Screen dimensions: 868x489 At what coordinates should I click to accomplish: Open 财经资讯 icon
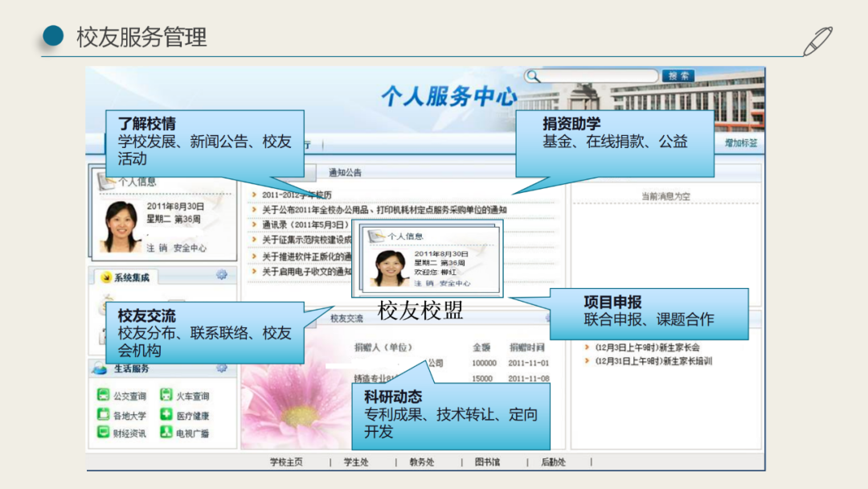(103, 432)
